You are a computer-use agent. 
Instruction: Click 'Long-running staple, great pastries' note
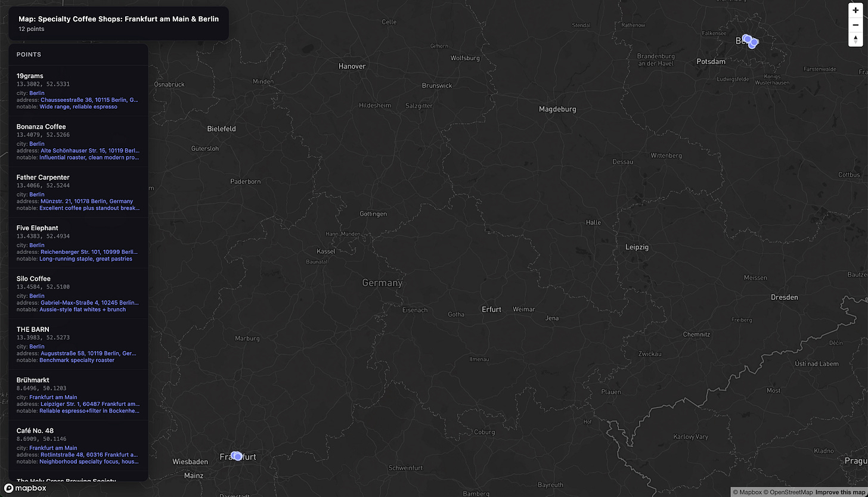tap(86, 259)
